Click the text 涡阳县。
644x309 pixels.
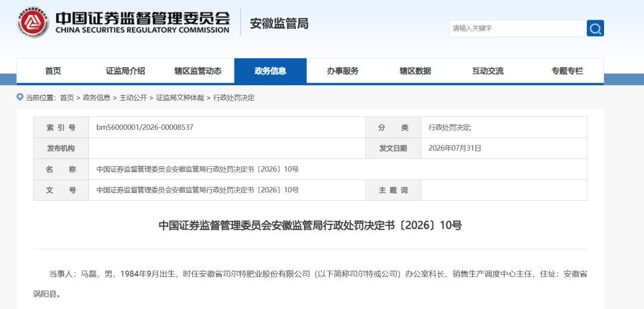click(x=47, y=294)
